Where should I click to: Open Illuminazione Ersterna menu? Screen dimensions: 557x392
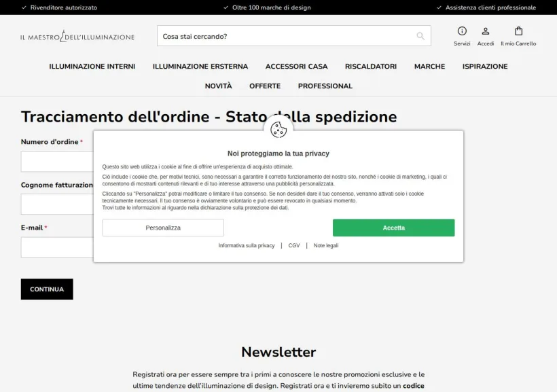coord(200,67)
